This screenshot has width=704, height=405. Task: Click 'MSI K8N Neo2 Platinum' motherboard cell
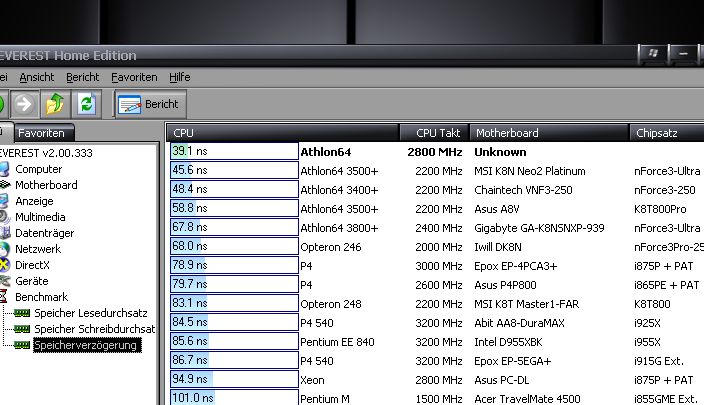(530, 172)
